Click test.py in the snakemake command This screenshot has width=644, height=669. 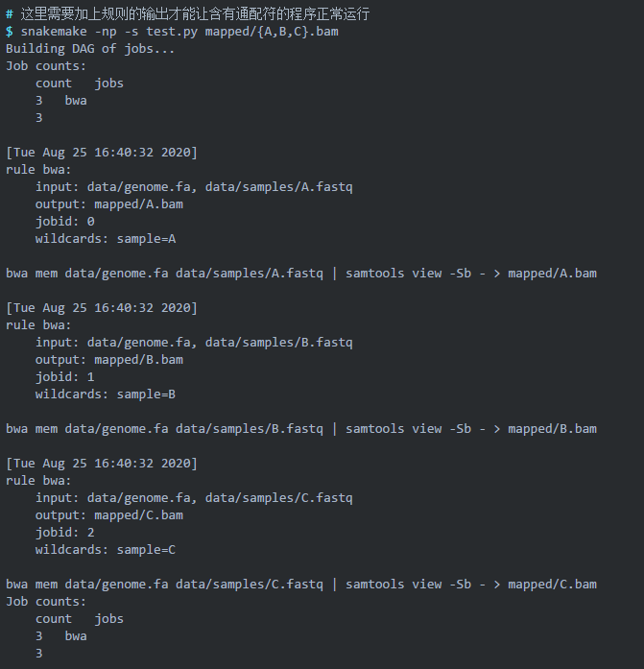point(172,32)
